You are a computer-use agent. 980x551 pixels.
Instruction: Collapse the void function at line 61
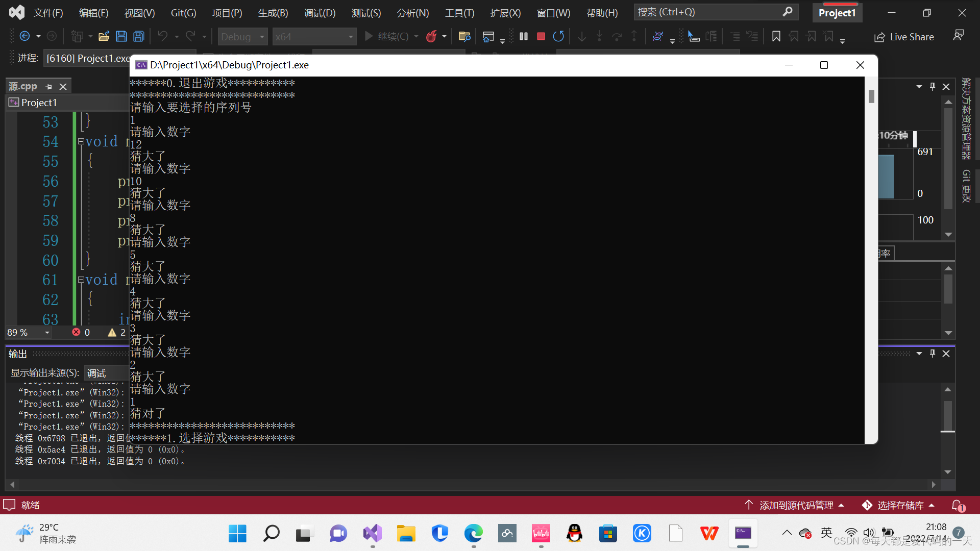81,280
